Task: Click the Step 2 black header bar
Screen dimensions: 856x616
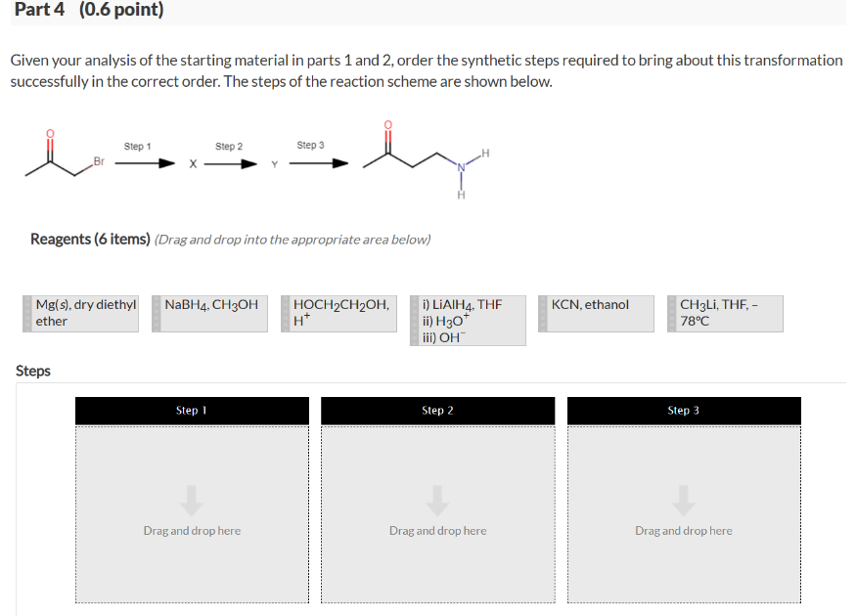Action: [437, 410]
